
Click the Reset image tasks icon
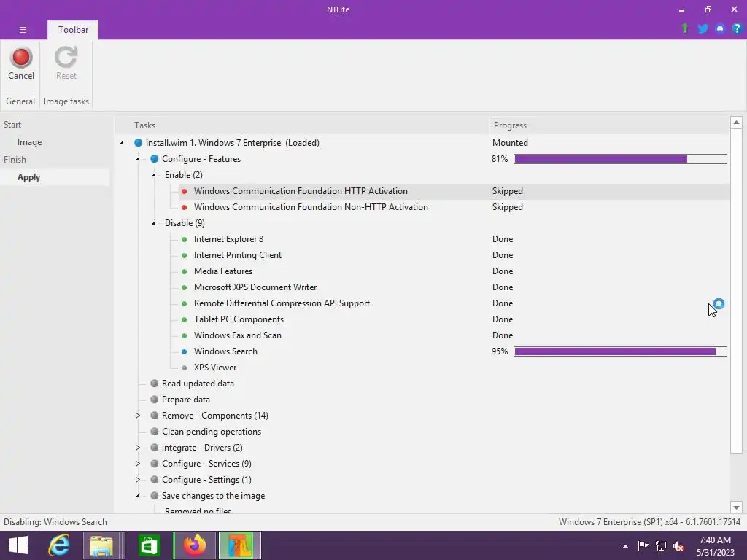[66, 64]
